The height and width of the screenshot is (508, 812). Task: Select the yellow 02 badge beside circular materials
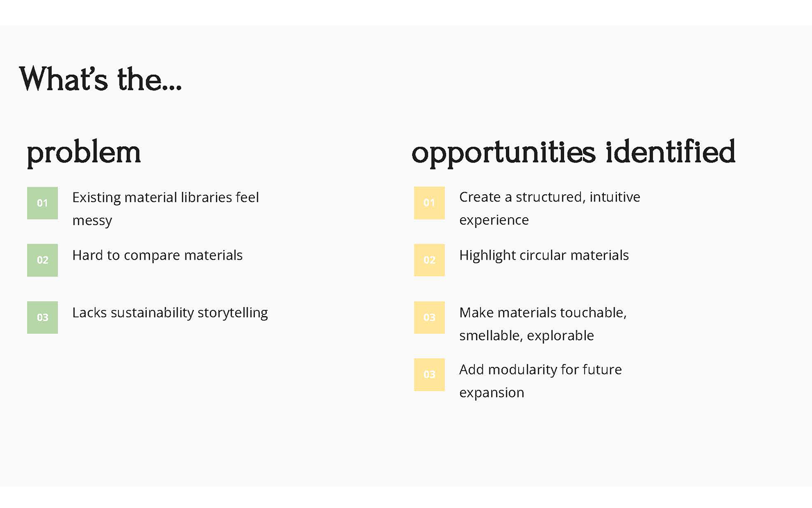pos(429,260)
